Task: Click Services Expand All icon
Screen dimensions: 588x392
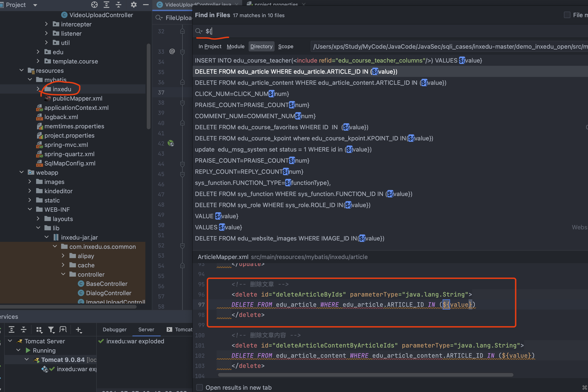Action: coord(12,330)
